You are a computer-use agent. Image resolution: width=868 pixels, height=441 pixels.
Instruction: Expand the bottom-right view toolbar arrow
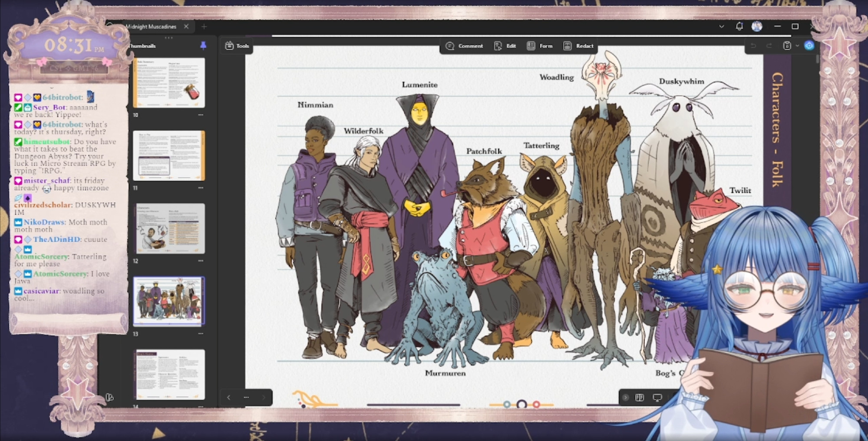coord(625,397)
